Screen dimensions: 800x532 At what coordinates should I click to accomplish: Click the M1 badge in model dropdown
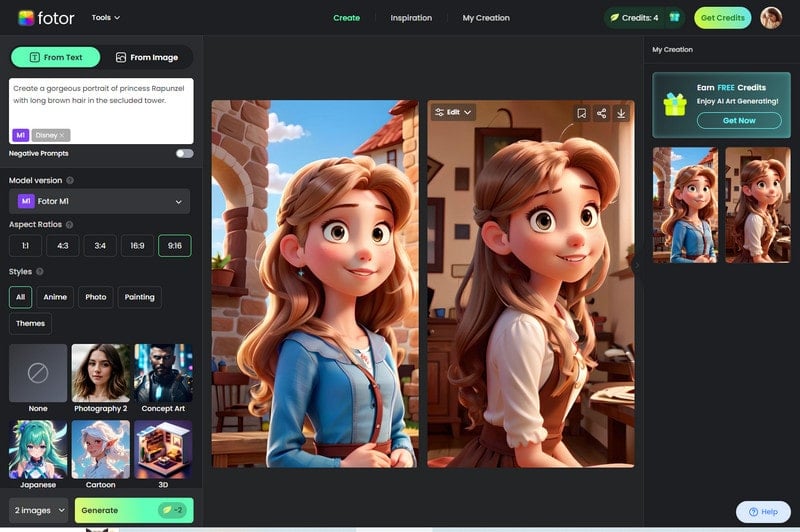(26, 201)
